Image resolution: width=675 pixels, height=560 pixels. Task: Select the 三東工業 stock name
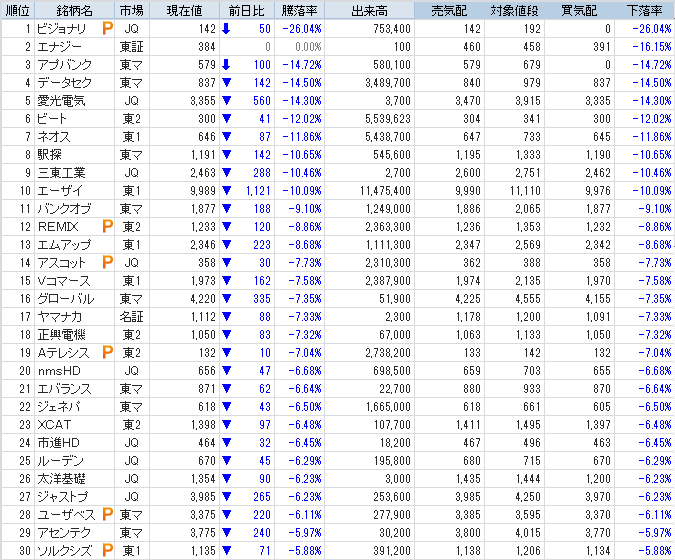coord(61,173)
